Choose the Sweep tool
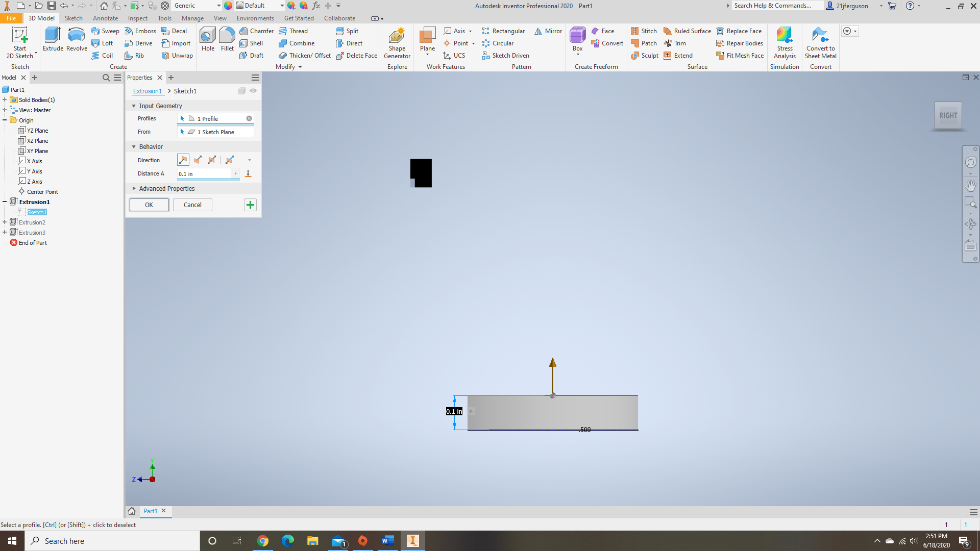The width and height of the screenshot is (980, 551). 105,31
